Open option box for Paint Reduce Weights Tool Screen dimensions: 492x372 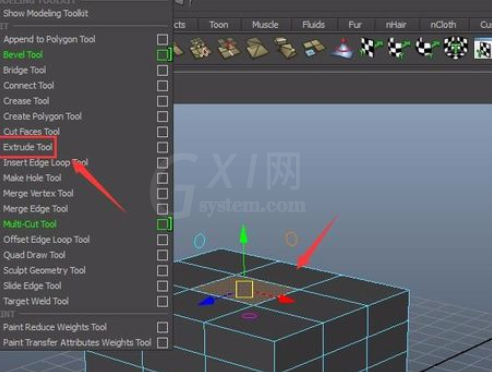tap(162, 327)
